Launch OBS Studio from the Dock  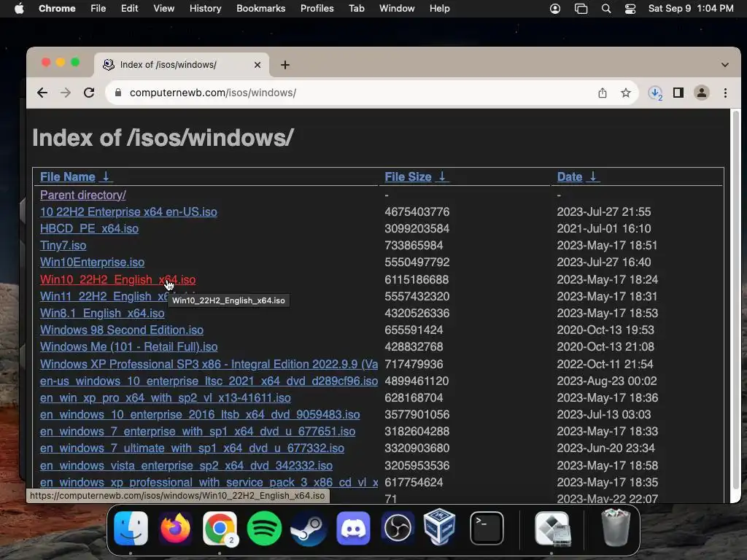[x=398, y=528]
